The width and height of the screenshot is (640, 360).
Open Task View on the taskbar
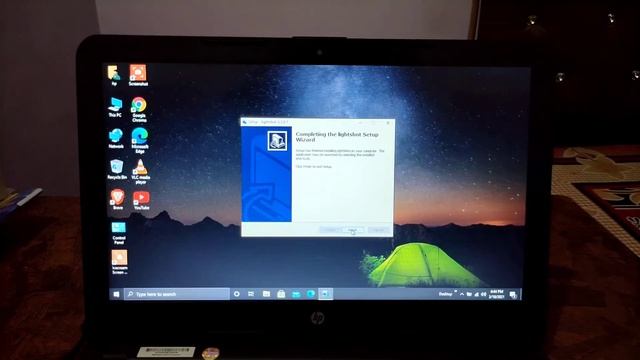point(251,294)
